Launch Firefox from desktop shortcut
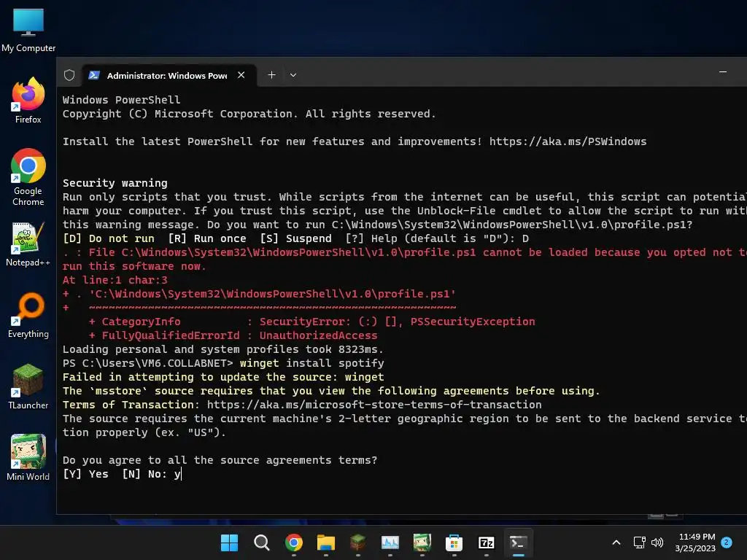The height and width of the screenshot is (560, 747). (x=28, y=101)
